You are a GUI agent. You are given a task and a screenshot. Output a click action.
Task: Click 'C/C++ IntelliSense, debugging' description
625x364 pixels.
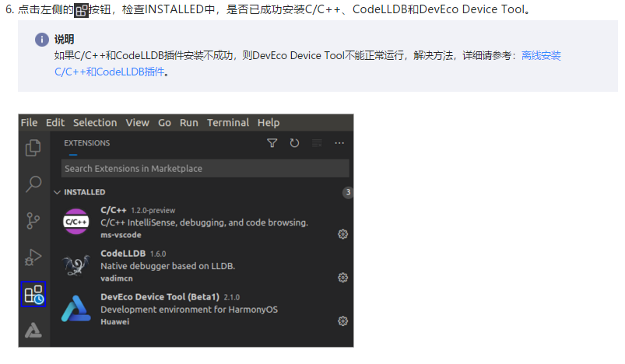pyautogui.click(x=204, y=222)
